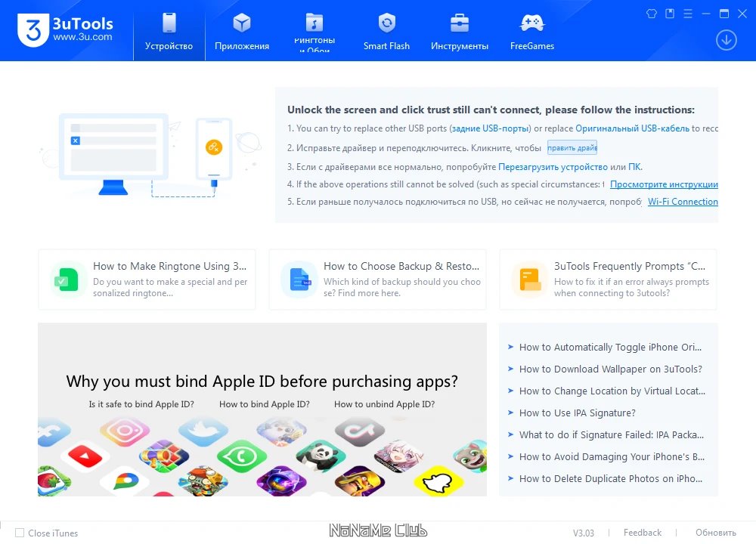Click the phone connection illustration
Viewport: 756px width, 544px height.
point(150,155)
